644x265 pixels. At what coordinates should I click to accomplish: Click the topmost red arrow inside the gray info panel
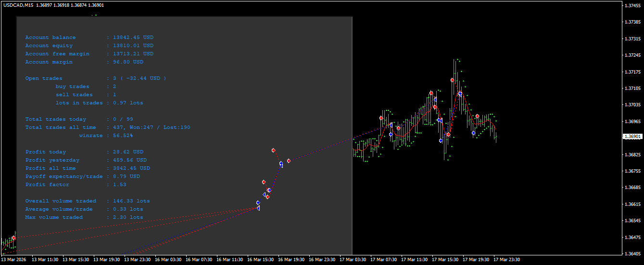(x=273, y=151)
